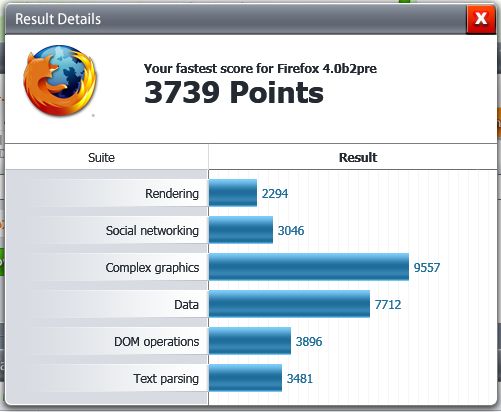The width and height of the screenshot is (501, 412).
Task: Click the Rendering result bar
Action: [x=233, y=193]
